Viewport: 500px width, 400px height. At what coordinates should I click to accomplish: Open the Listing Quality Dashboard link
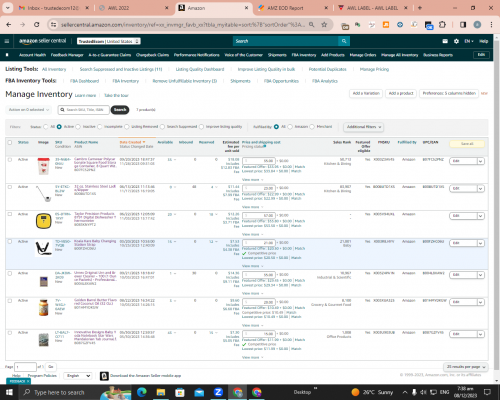pyautogui.click(x=200, y=69)
